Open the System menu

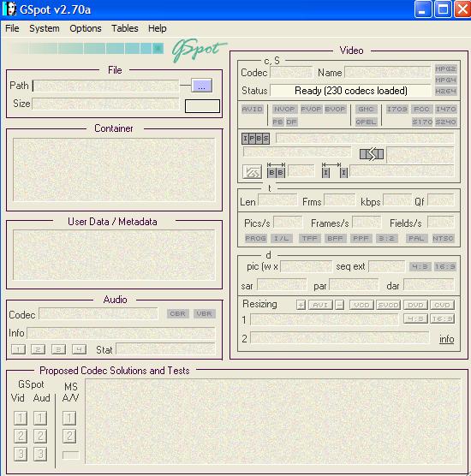click(45, 28)
